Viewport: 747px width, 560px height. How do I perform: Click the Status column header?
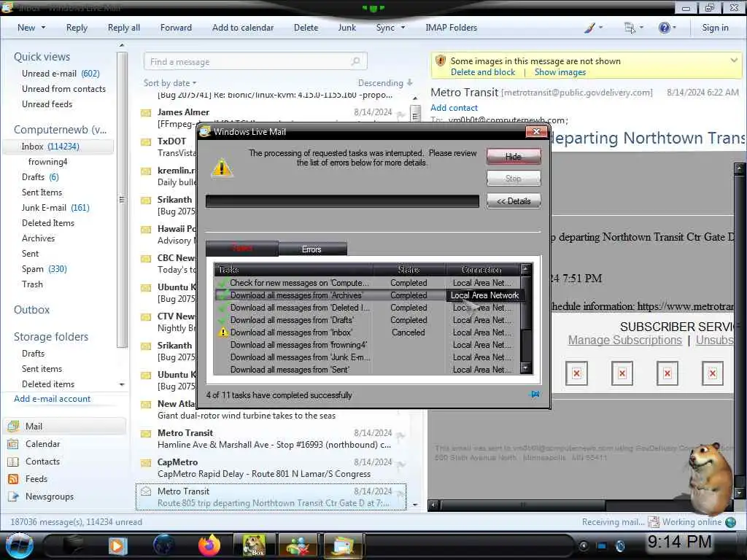(x=409, y=270)
